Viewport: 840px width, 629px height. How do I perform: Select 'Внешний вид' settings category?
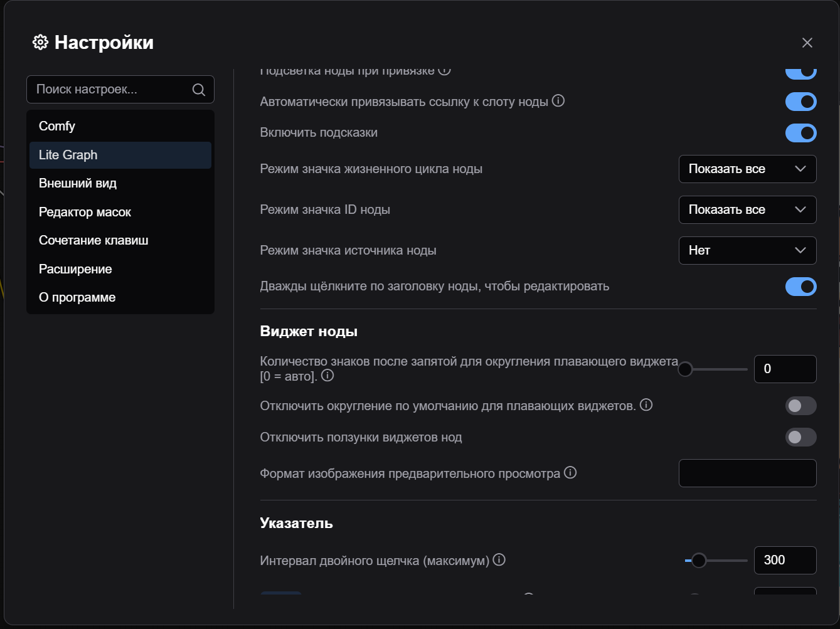point(78,183)
